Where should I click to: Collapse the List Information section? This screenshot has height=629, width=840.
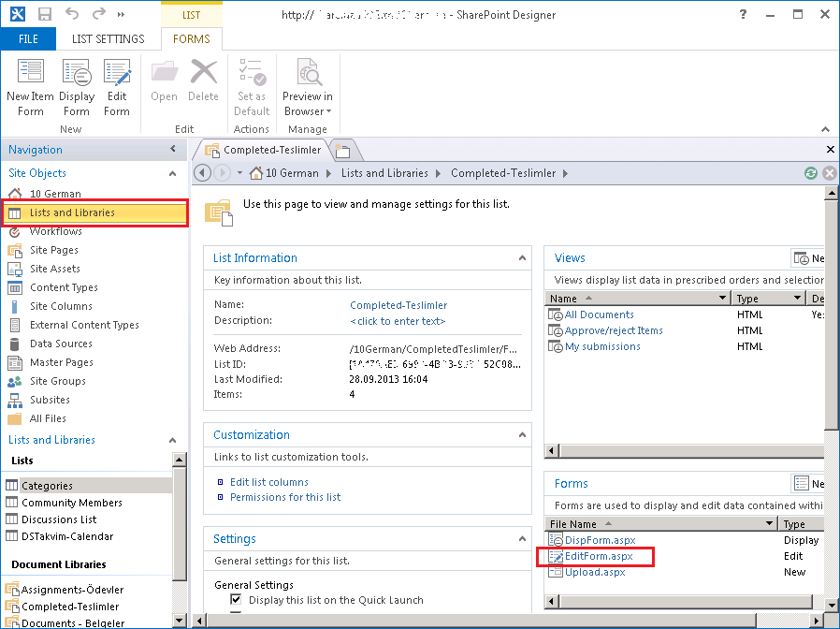coord(522,258)
